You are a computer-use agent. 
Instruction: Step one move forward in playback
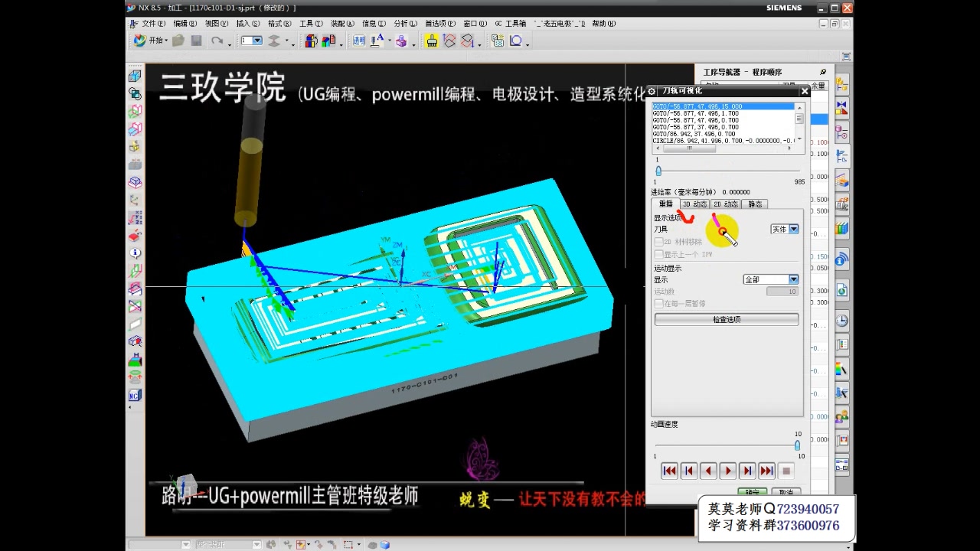[x=747, y=471]
